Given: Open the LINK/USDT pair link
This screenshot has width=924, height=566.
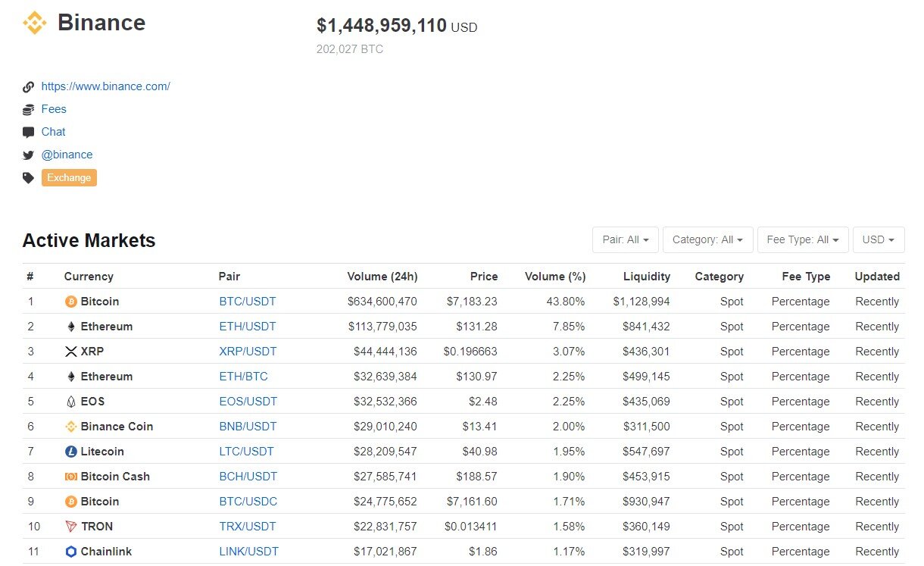Looking at the screenshot, I should (x=249, y=552).
